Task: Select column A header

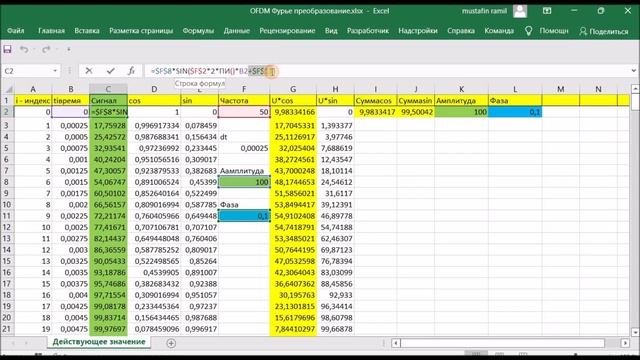Action: (33, 89)
